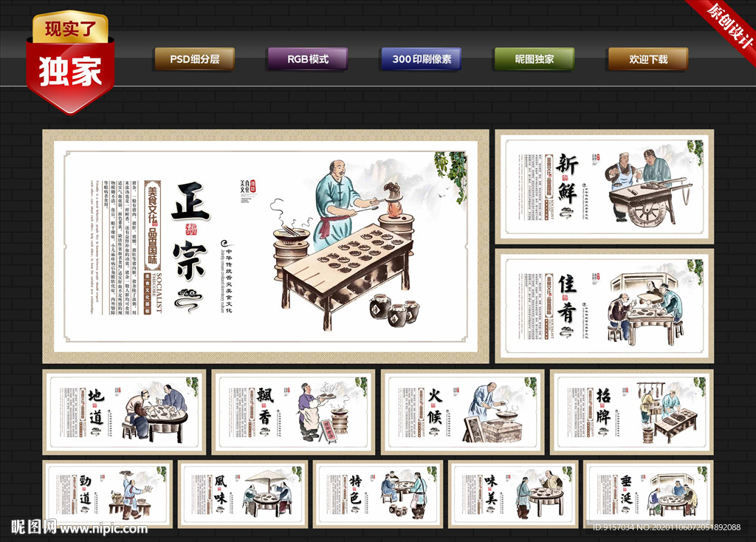The width and height of the screenshot is (756, 542).
Task: Open the 招牌 poster thumbnail
Action: [x=632, y=412]
